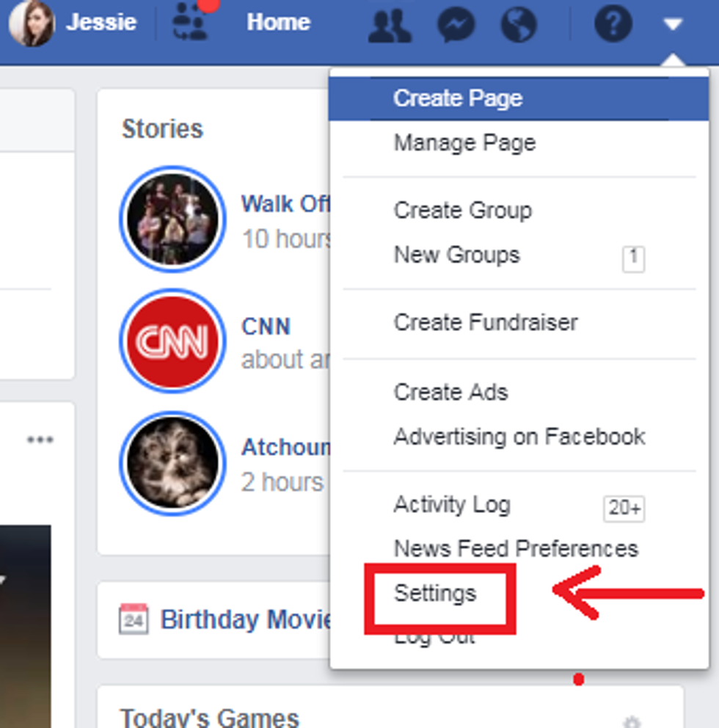Collapse the account dropdown arrow
Image resolution: width=719 pixels, height=728 pixels.
(x=673, y=24)
